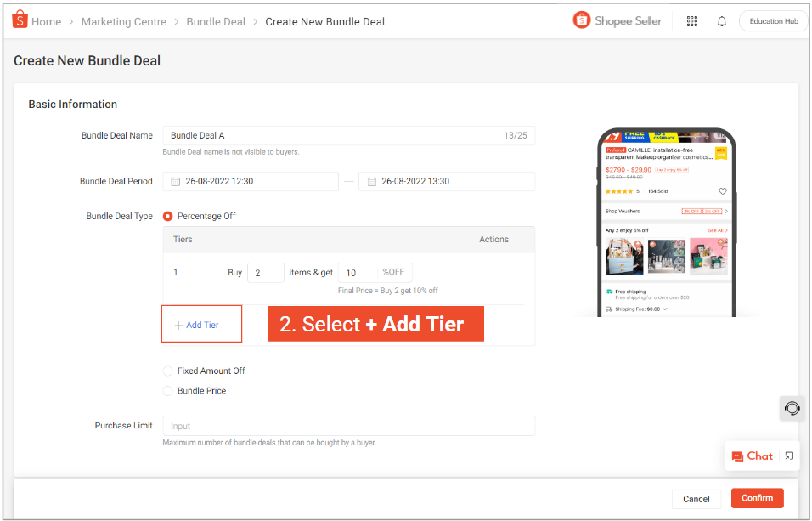The height and width of the screenshot is (521, 812).
Task: Click the Shopee logo beside Home
Action: (x=20, y=20)
